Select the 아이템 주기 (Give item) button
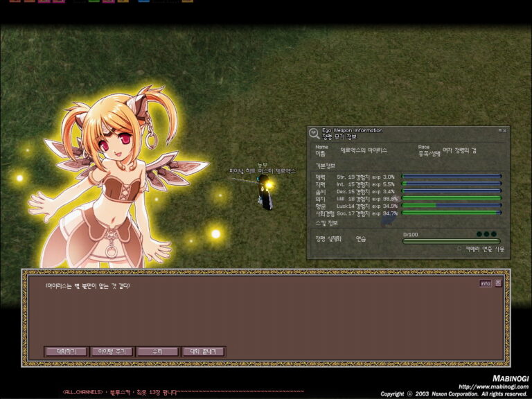The width and height of the screenshot is (532, 399). 112,351
